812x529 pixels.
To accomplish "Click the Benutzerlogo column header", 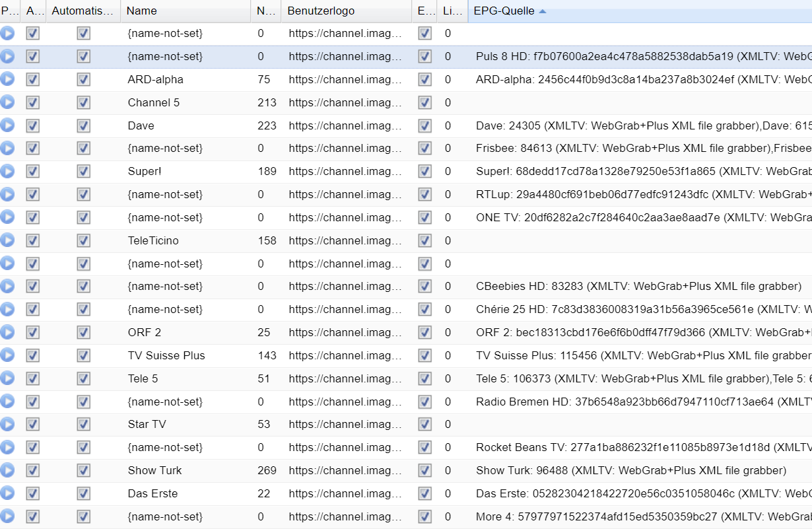I will tap(346, 11).
